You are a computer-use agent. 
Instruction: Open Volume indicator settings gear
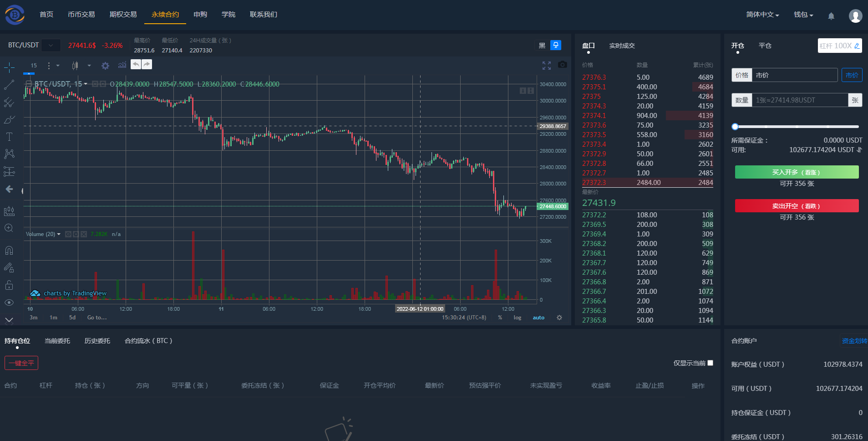coord(76,234)
